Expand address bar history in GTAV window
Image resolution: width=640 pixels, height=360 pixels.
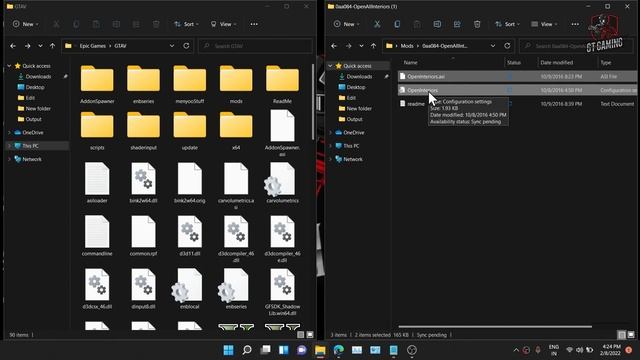[172, 46]
